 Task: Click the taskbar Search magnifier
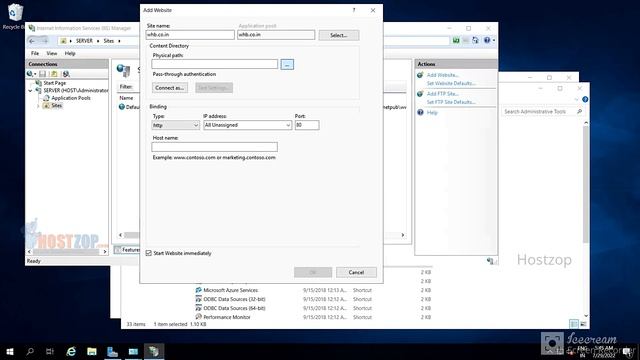point(30,351)
